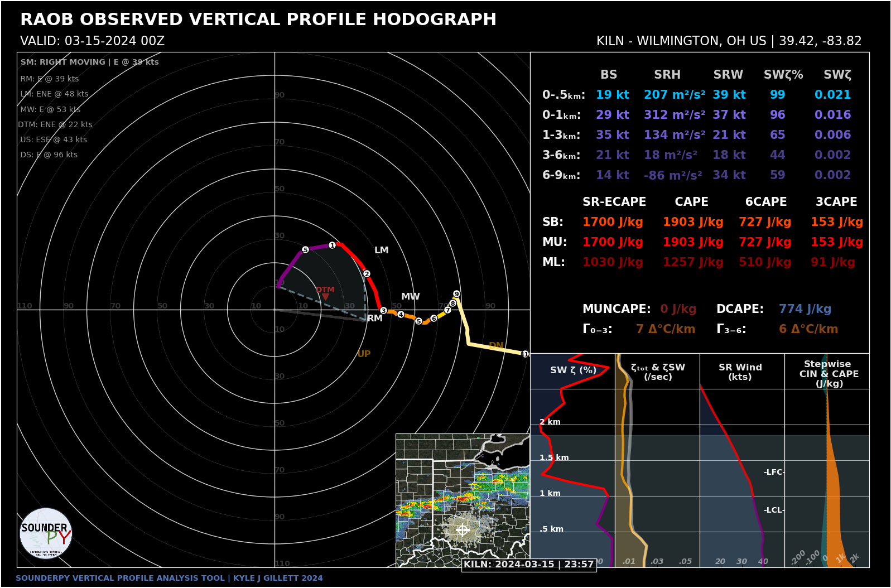The width and height of the screenshot is (891, 588).
Task: Select the MW mean wind label
Action: [x=410, y=296]
